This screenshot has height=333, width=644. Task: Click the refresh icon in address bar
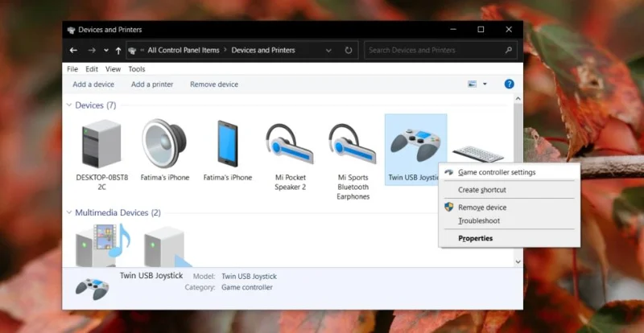point(349,50)
